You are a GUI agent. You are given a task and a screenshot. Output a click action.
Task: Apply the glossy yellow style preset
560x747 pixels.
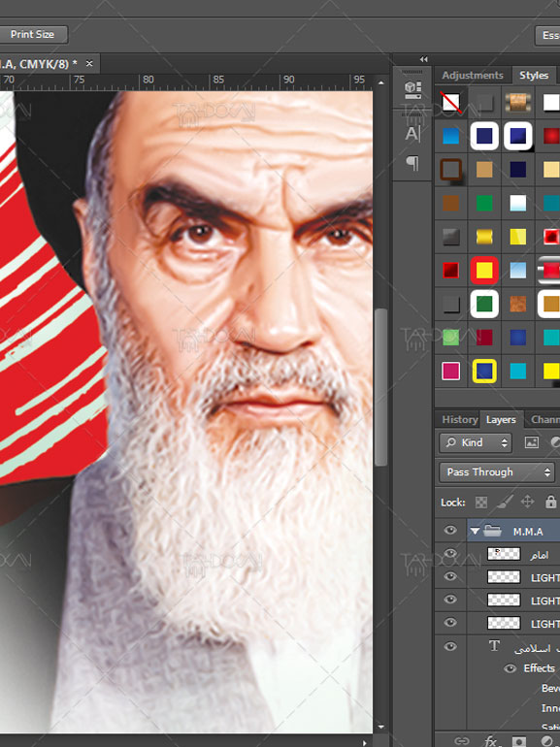pos(517,237)
